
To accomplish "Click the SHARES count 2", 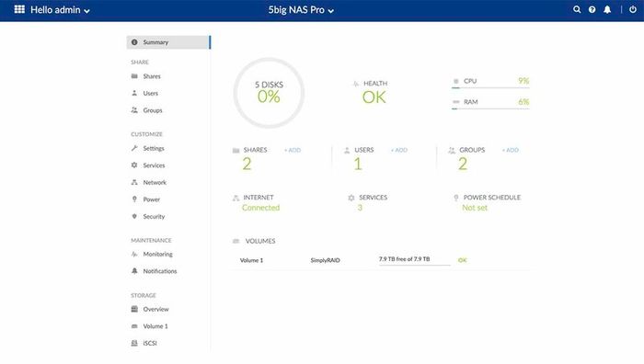I will [247, 165].
